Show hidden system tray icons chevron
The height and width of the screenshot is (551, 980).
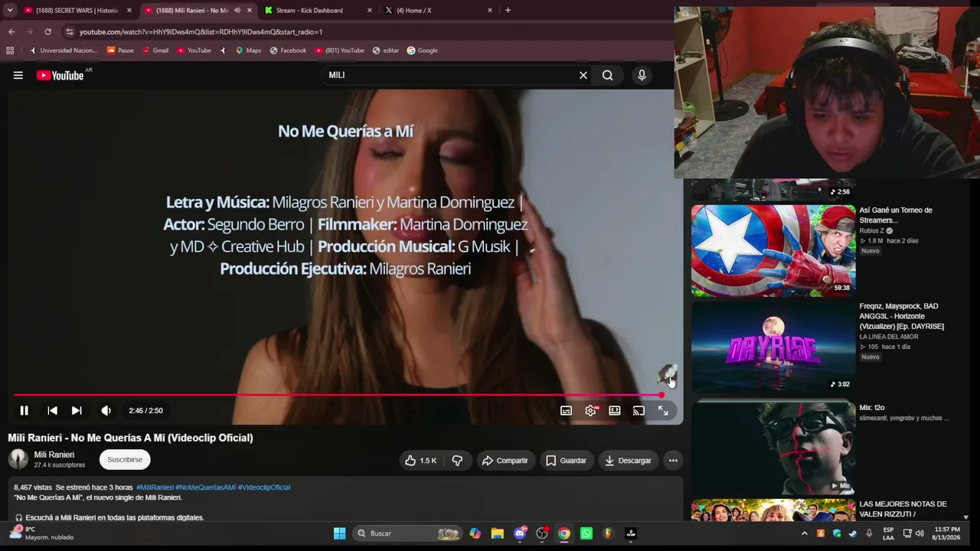pyautogui.click(x=804, y=533)
